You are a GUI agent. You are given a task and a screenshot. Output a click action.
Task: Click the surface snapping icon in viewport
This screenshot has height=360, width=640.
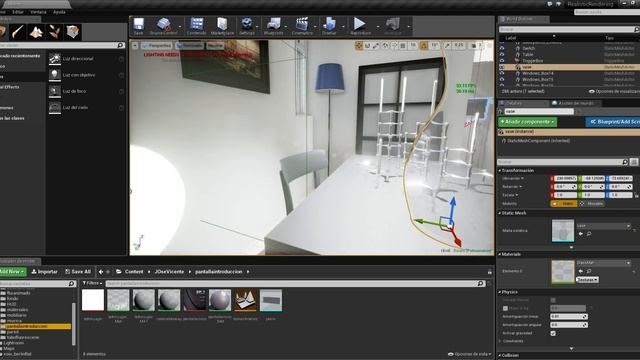(x=394, y=46)
